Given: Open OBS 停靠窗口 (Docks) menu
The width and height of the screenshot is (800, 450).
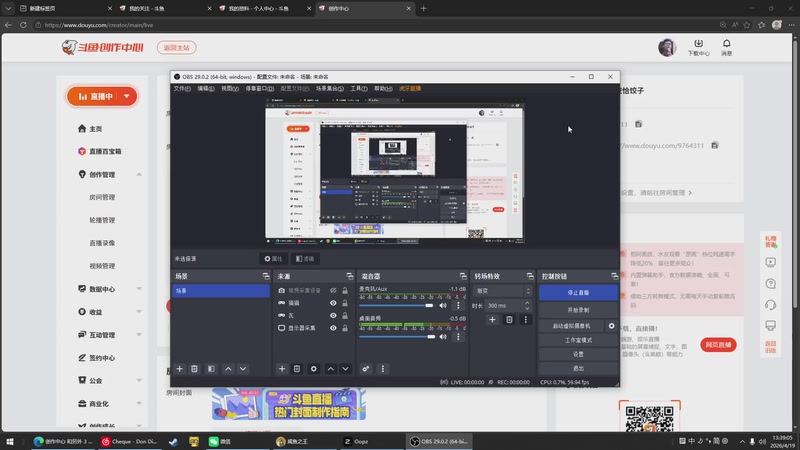Looking at the screenshot, I should 260,89.
